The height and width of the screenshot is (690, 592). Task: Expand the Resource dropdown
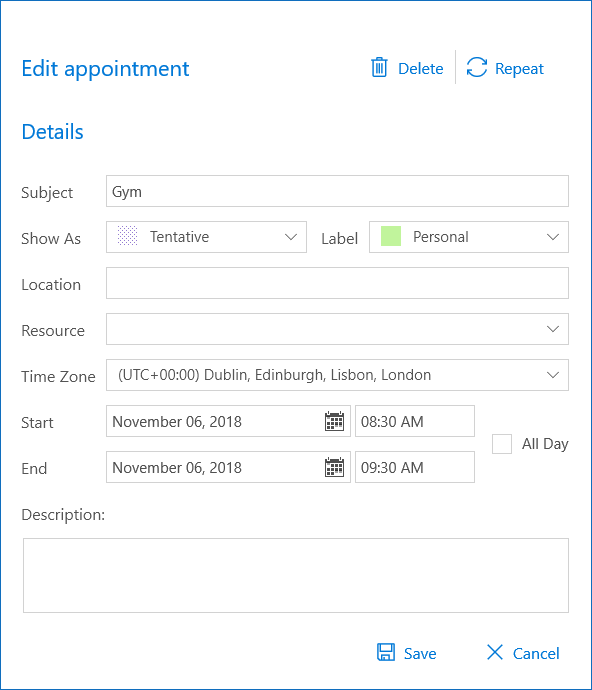pos(337,329)
